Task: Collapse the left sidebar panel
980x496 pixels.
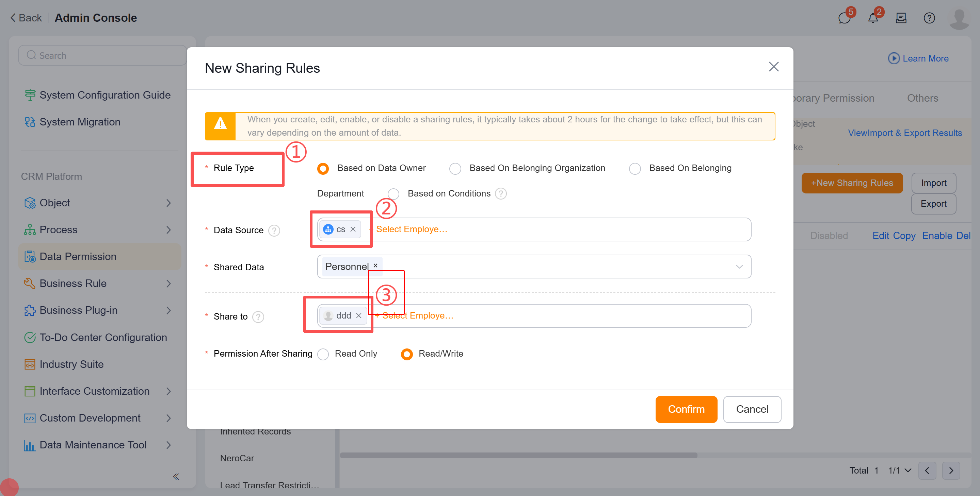Action: (176, 476)
